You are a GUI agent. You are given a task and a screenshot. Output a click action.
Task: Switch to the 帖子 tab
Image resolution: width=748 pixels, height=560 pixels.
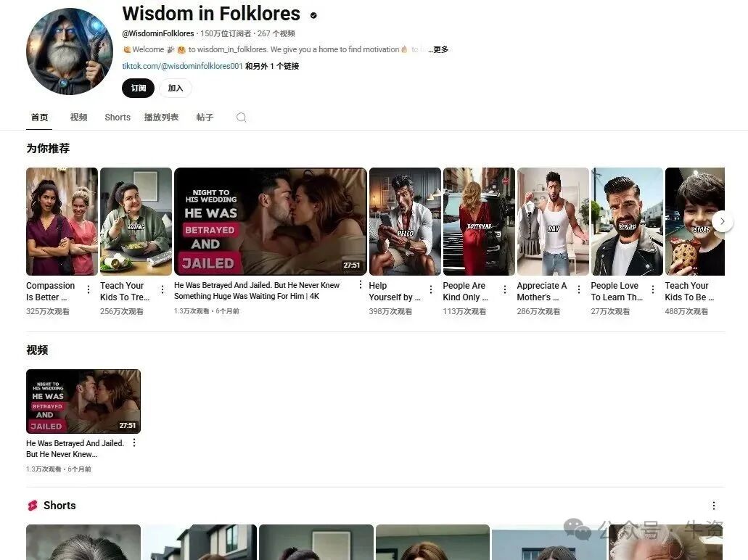(205, 118)
